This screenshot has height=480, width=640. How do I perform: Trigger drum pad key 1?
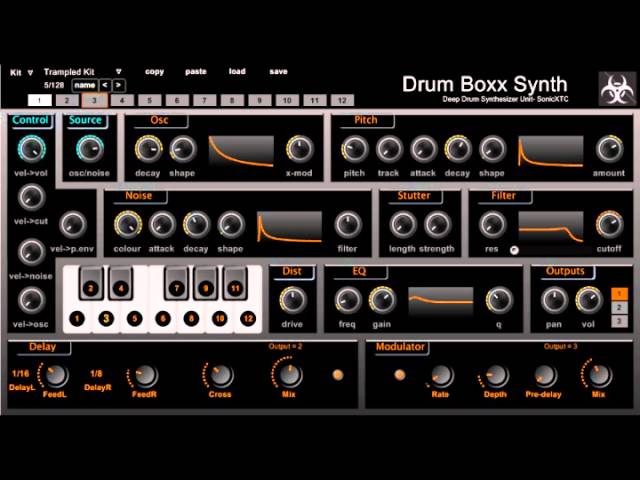pyautogui.click(x=77, y=319)
